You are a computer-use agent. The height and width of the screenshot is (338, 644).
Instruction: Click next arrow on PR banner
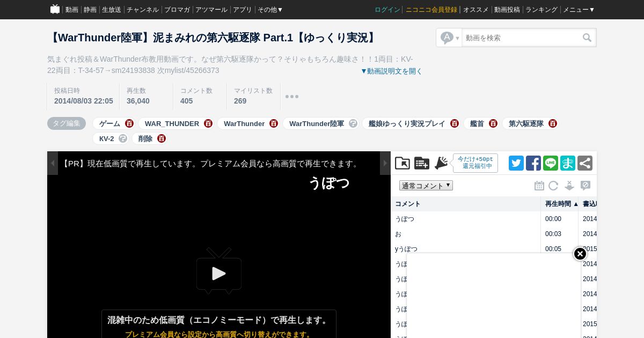[385, 163]
